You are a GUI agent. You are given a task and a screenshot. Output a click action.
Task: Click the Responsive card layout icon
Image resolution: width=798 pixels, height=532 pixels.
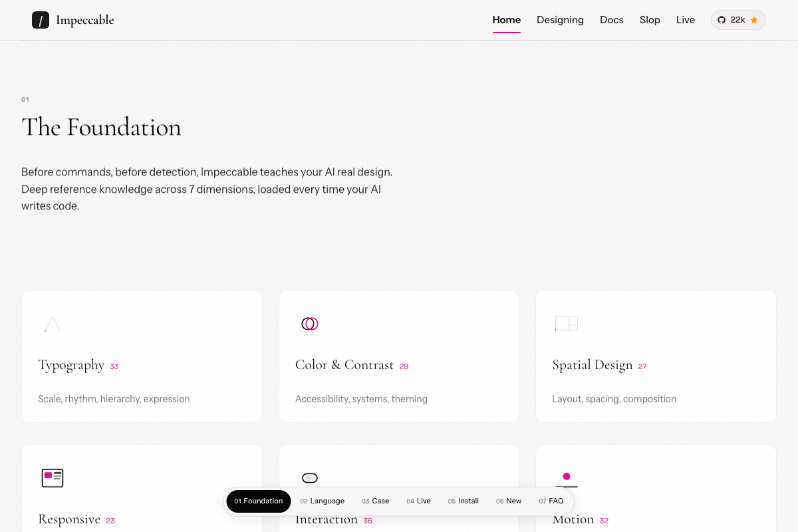coord(53,477)
